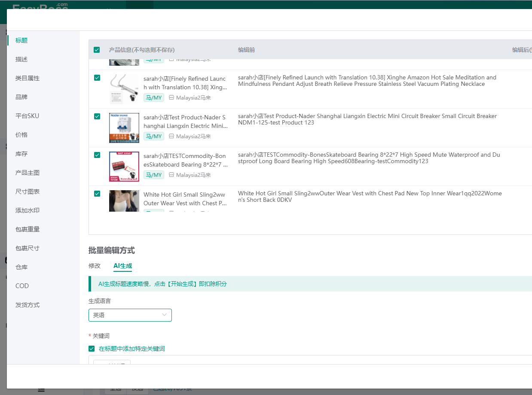Switch to the AI生成 tab
Screen dimensions: 532x395
point(122,266)
